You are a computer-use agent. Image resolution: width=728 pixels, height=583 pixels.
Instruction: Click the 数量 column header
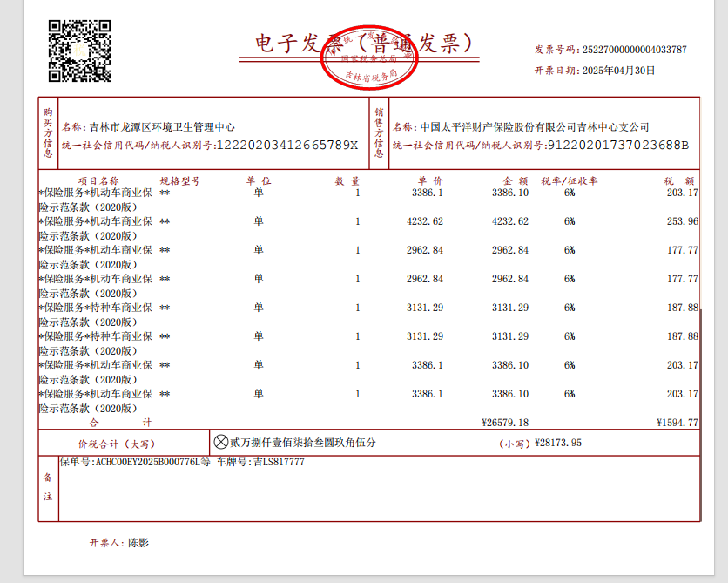[x=347, y=180]
